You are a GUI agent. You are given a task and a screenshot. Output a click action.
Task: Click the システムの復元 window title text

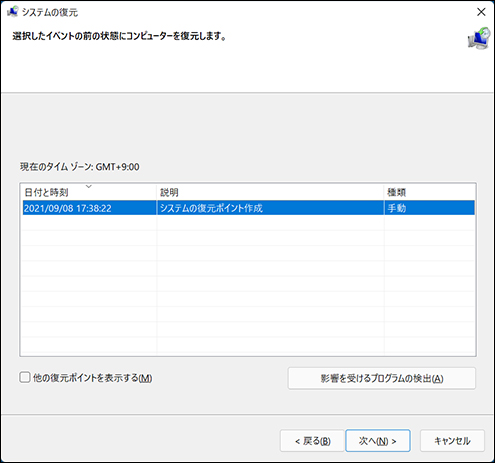[x=50, y=12]
